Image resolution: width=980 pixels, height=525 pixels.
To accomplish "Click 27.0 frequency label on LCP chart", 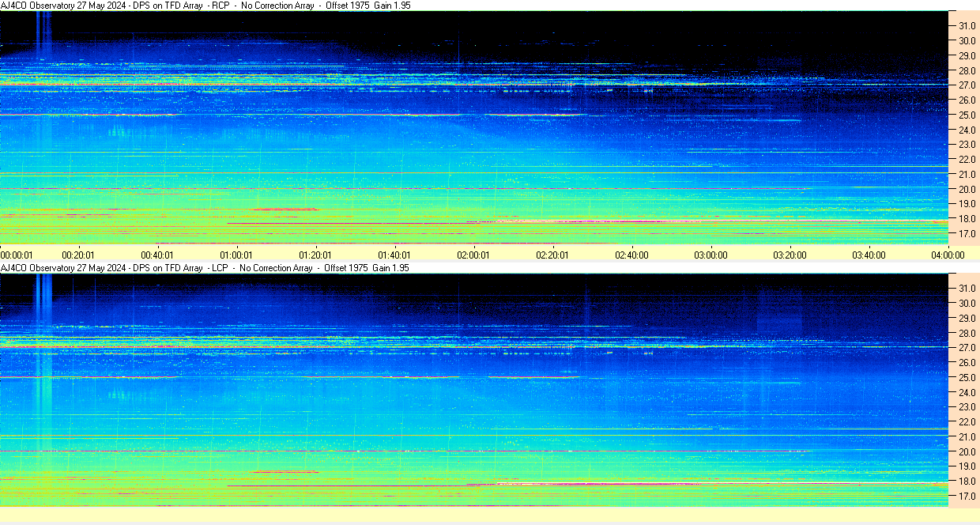I will tap(967, 347).
